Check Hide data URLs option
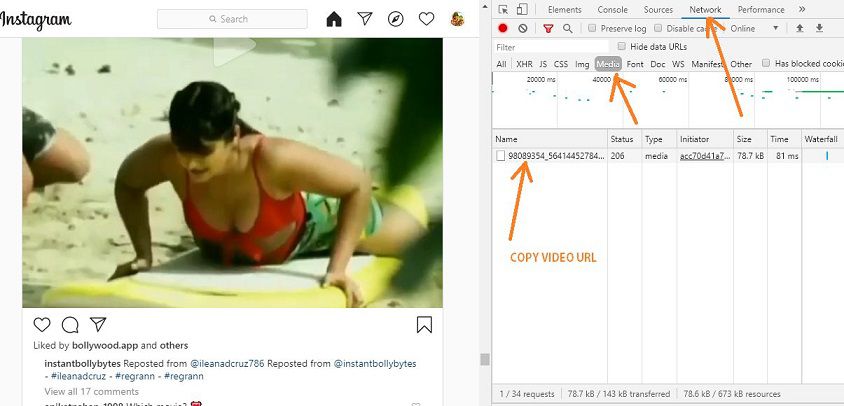Image resolution: width=844 pixels, height=406 pixels. (x=623, y=47)
